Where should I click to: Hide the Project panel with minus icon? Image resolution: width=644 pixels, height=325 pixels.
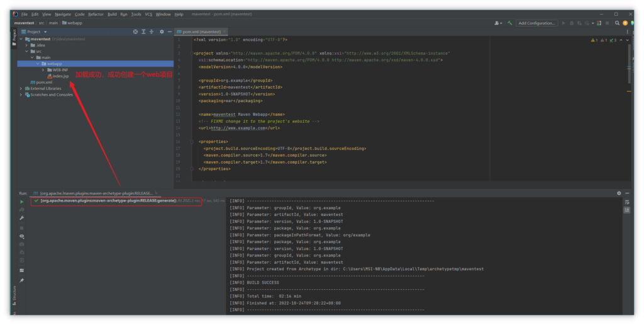point(170,31)
